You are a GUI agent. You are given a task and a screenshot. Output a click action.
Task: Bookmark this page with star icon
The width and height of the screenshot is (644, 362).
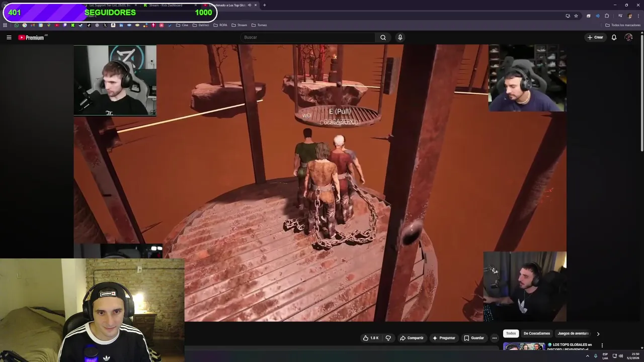tap(576, 16)
